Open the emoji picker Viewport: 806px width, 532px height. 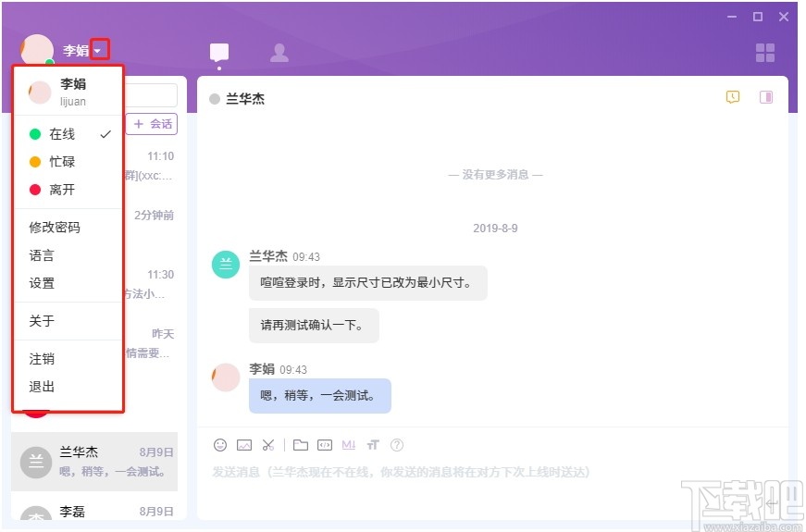(220, 445)
